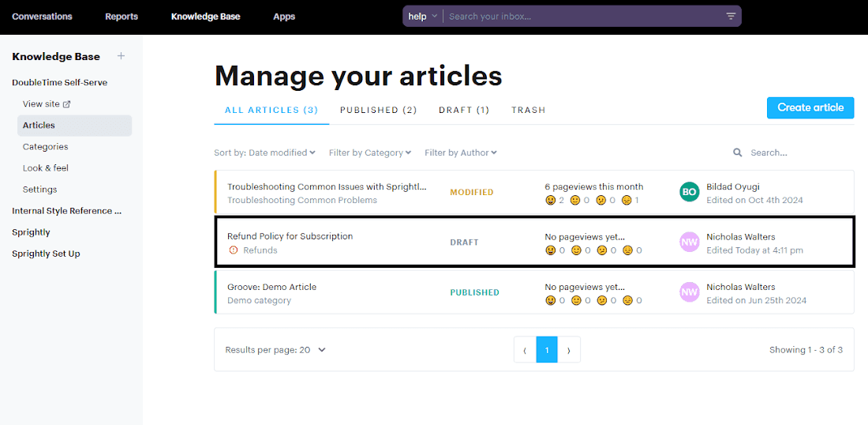Click the magnifier icon in articles search
This screenshot has width=868, height=425.
[x=737, y=152]
